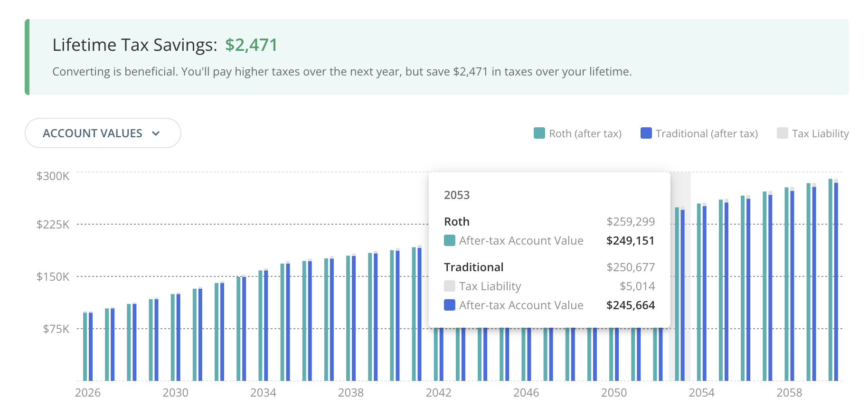Click the $225K y-axis label
The height and width of the screenshot is (417, 868).
[53, 224]
